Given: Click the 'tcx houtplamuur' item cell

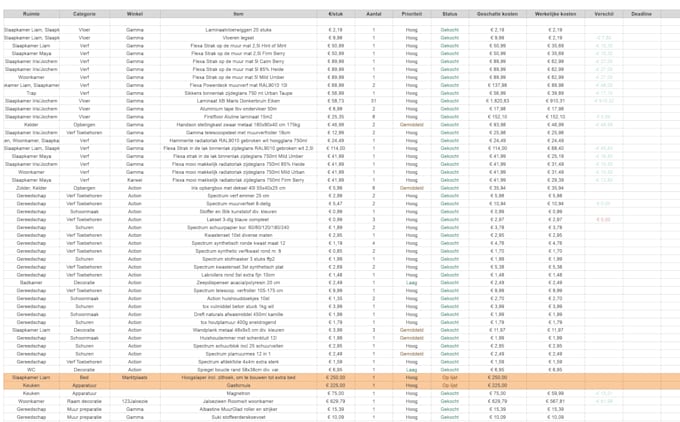Looking at the screenshot, I should 238,322.
